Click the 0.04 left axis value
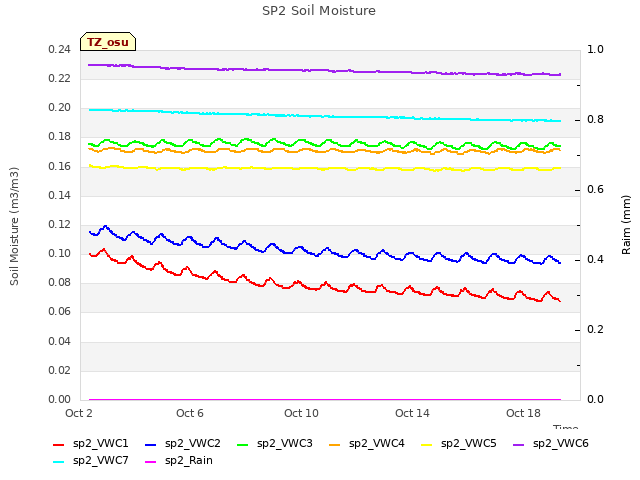This screenshot has width=640, height=480. click(60, 342)
